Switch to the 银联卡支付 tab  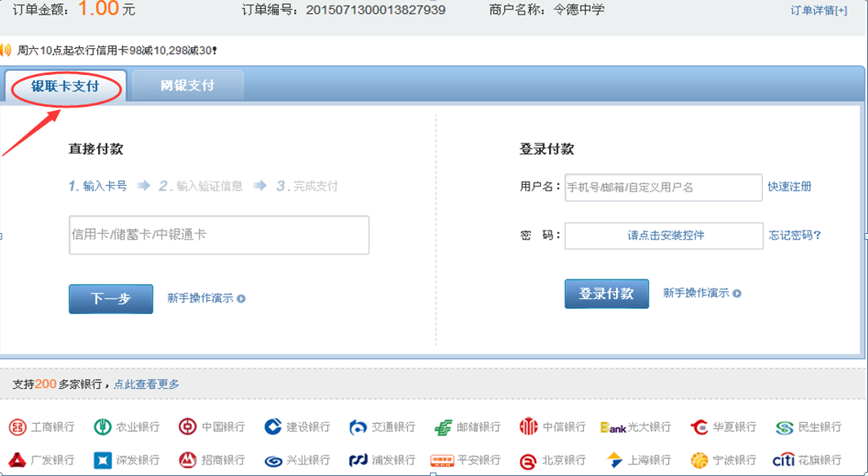[x=65, y=86]
